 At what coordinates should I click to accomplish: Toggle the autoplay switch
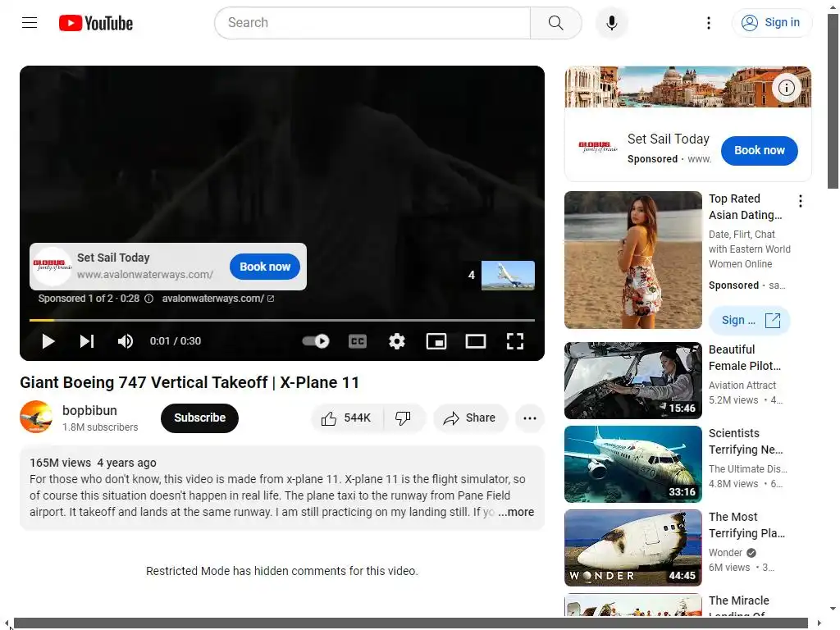click(316, 341)
